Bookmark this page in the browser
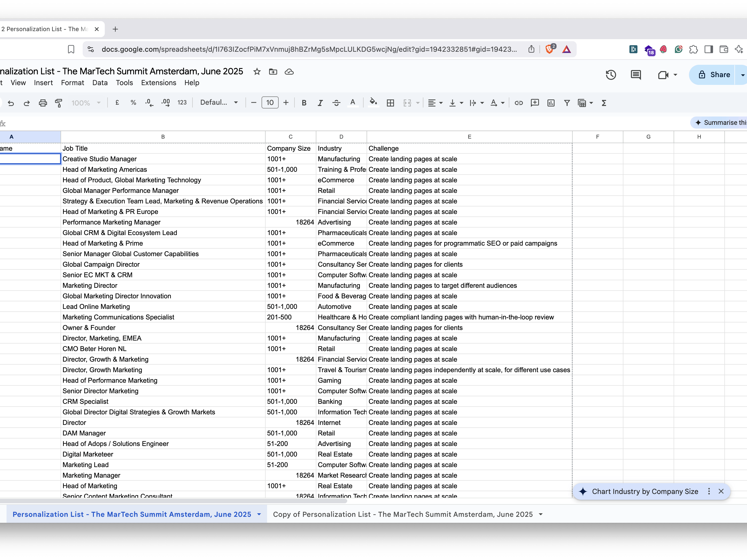Image resolution: width=747 pixels, height=560 pixels. pyautogui.click(x=71, y=49)
